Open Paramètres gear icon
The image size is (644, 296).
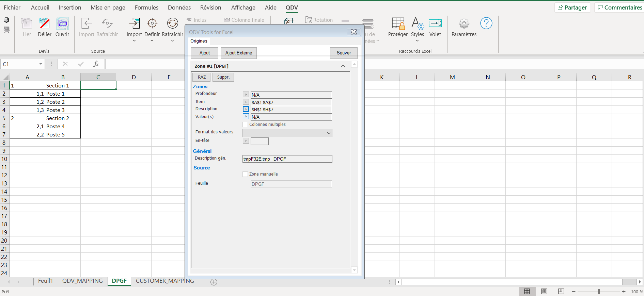point(464,23)
